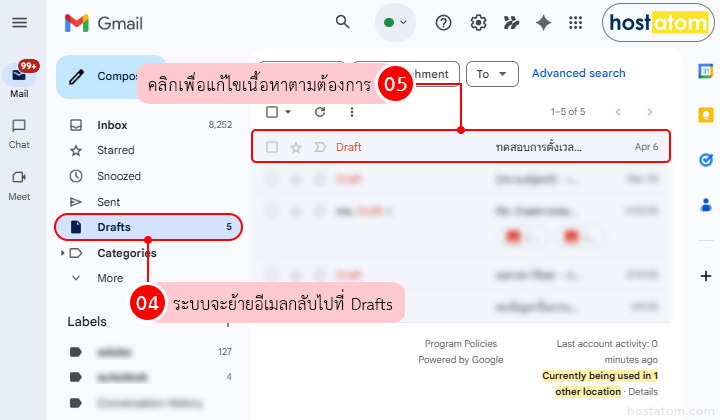Click the Gmail logo
This screenshot has width=720, height=420.
(x=104, y=23)
